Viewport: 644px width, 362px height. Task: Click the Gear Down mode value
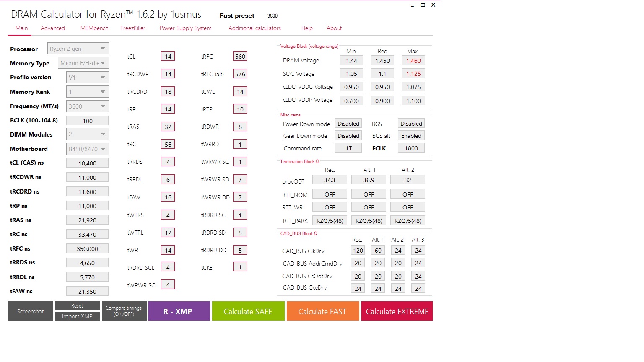pyautogui.click(x=348, y=136)
